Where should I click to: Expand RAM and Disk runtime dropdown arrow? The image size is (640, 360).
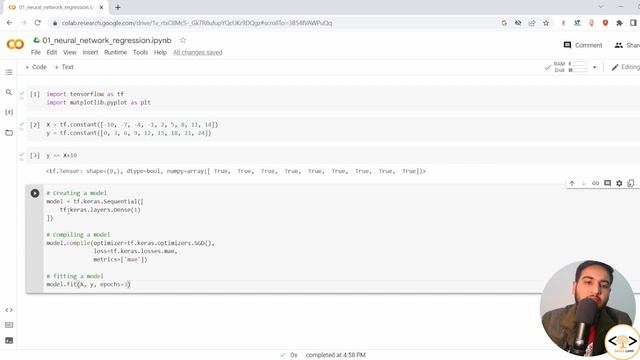[594, 67]
